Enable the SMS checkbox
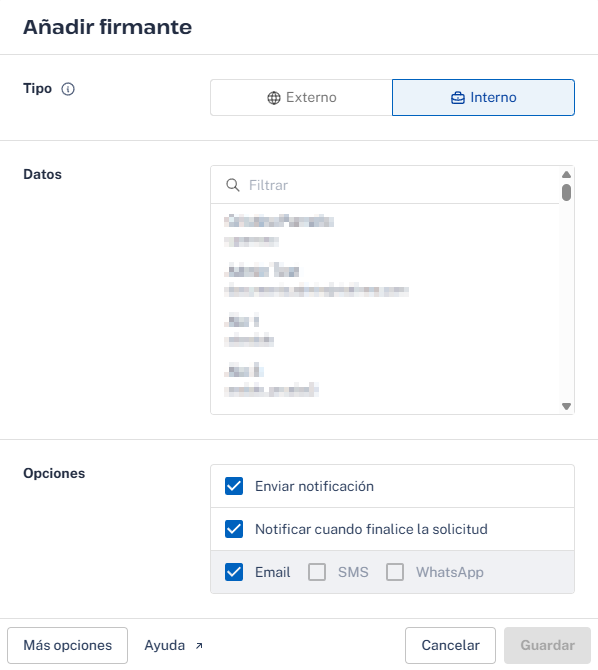Viewport: 598px width, 670px height. point(317,572)
